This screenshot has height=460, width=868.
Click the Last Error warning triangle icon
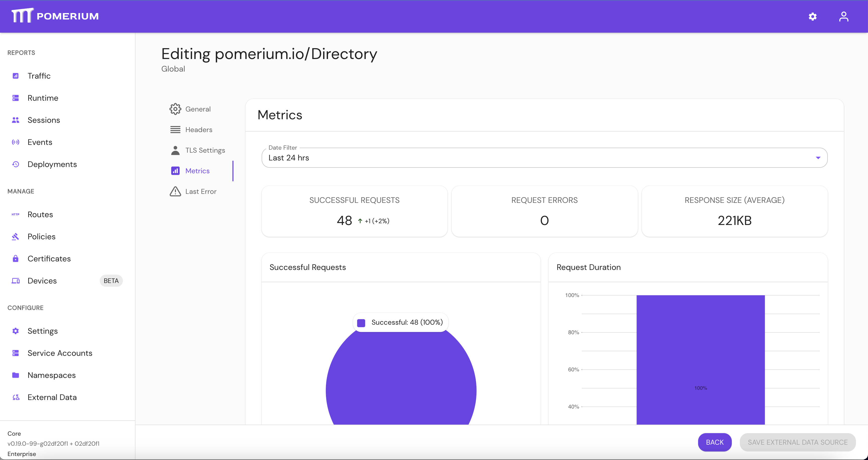pyautogui.click(x=175, y=191)
